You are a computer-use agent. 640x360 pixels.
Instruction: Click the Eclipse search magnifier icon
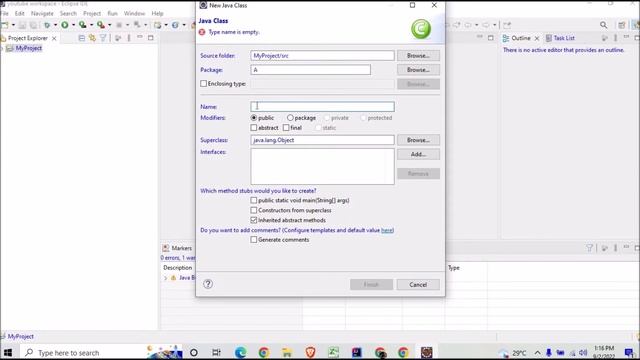[x=603, y=25]
